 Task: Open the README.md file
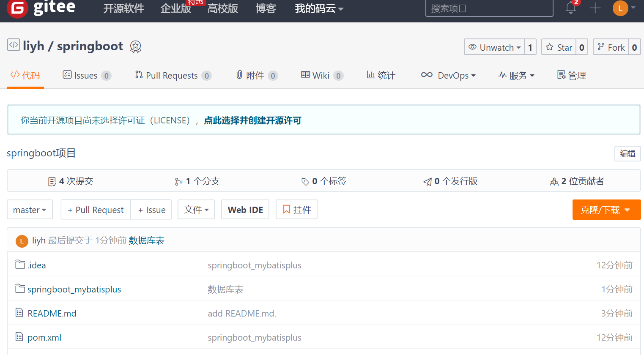pos(52,313)
